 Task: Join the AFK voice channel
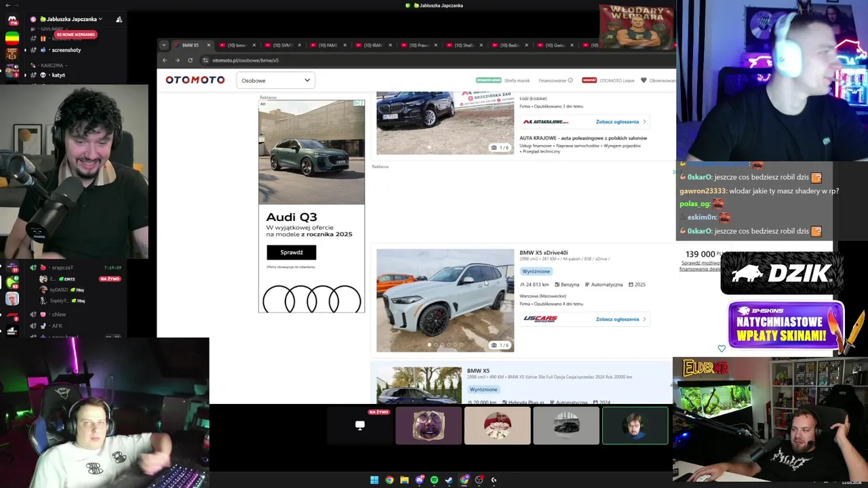coord(57,326)
